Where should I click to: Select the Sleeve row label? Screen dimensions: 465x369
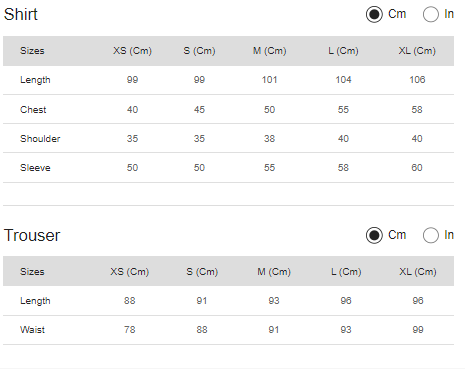click(x=35, y=168)
